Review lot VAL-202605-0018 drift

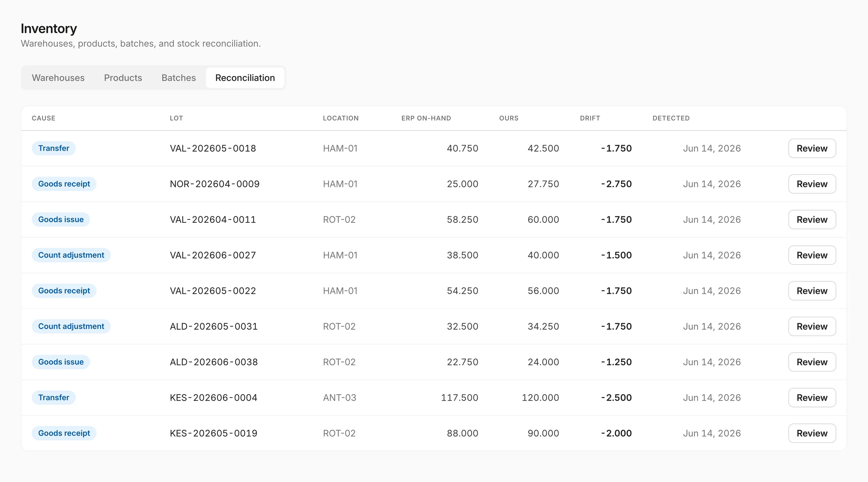tap(812, 148)
